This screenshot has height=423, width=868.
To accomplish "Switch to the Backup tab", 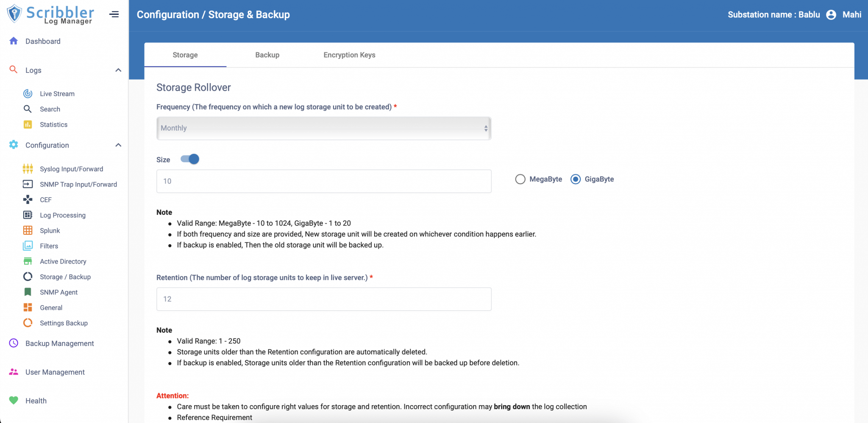I will tap(267, 55).
